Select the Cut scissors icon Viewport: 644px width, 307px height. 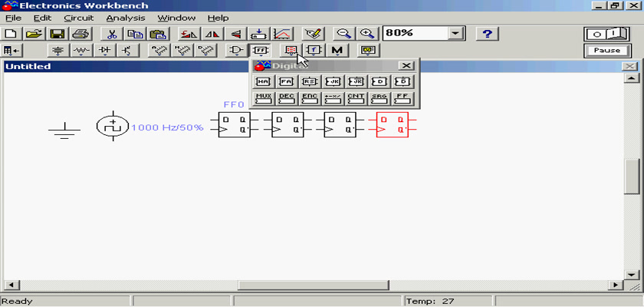coord(112,34)
